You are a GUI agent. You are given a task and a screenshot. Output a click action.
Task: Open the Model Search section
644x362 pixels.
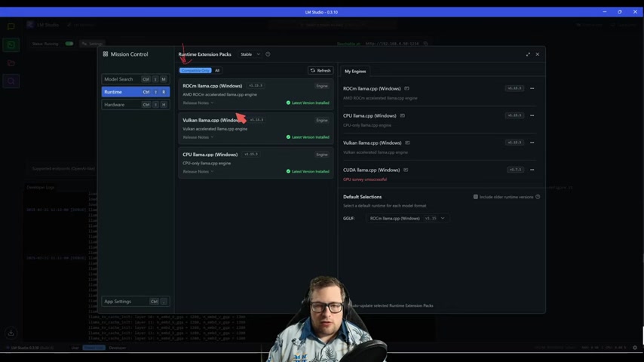tap(136, 79)
